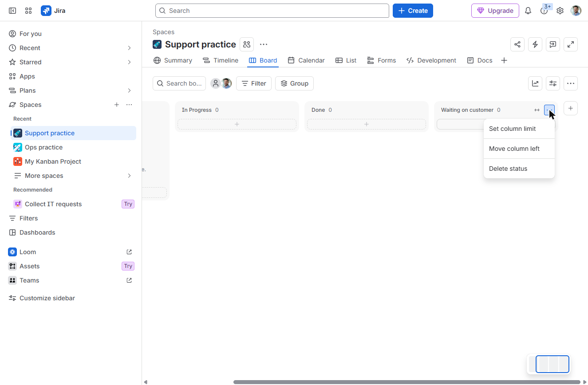Open the profile avatar in the top bar

pos(576,11)
